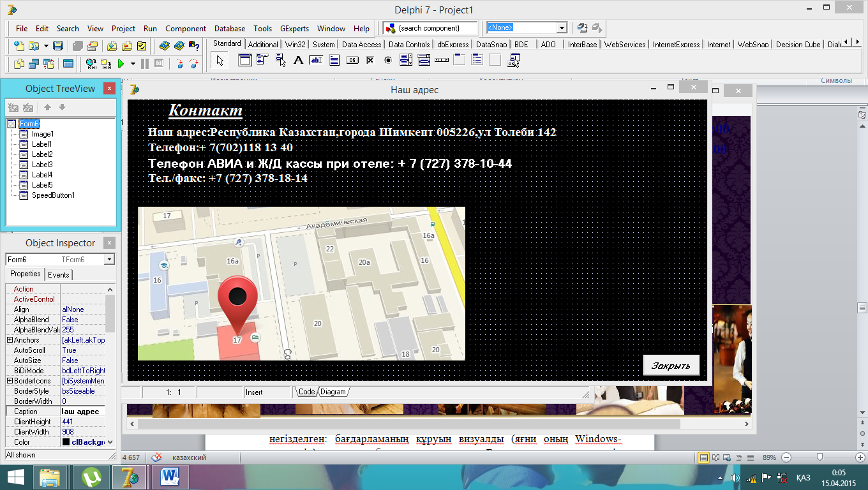The width and height of the screenshot is (868, 490).
Task: Open the GExperts menu
Action: (x=294, y=29)
